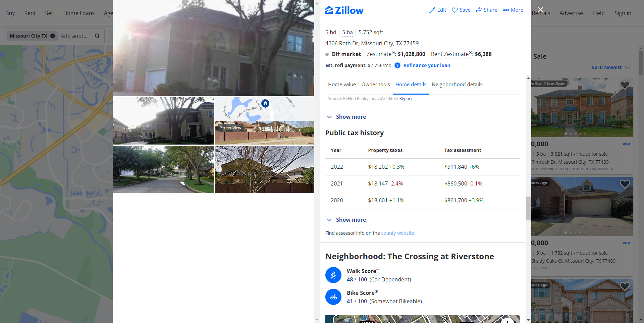The image size is (644, 323).
Task: Favorite the third listing card heart
Action: tap(625, 286)
